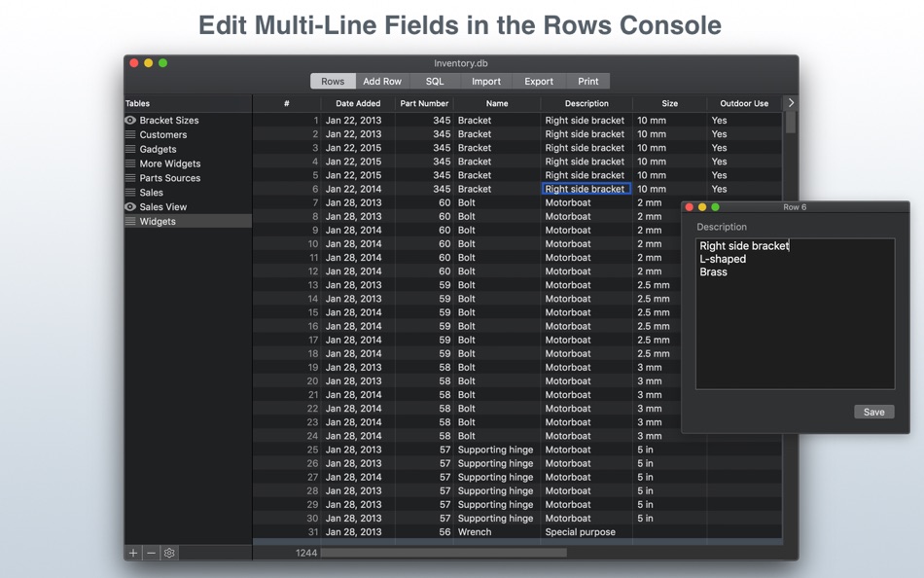
Task: Click the Brass line in the Description editor
Action: click(713, 271)
